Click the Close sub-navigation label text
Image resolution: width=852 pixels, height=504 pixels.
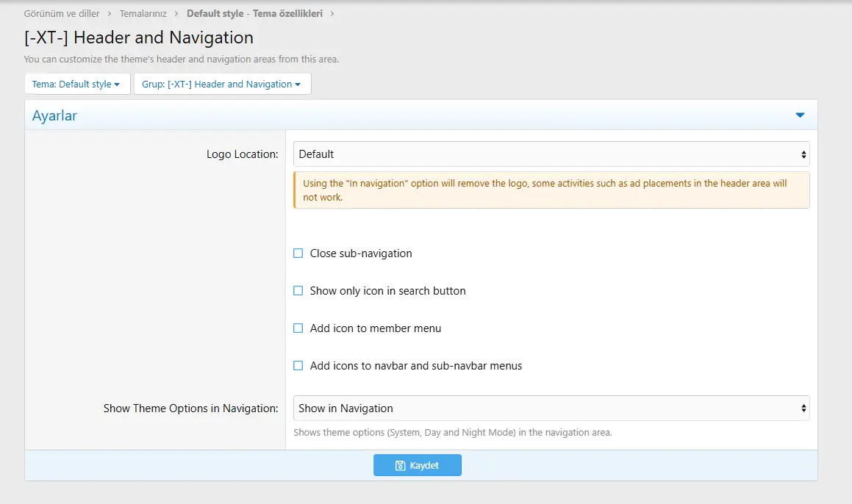(361, 253)
